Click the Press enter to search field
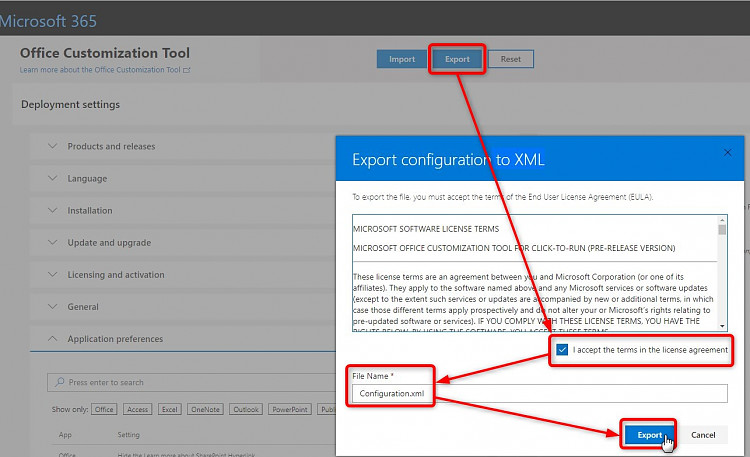 coord(191,382)
